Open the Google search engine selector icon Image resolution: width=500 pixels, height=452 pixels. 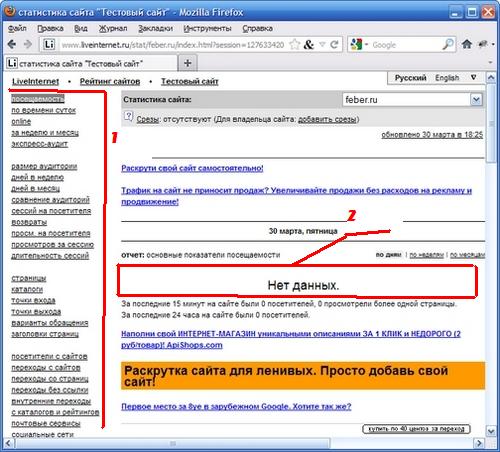click(356, 44)
